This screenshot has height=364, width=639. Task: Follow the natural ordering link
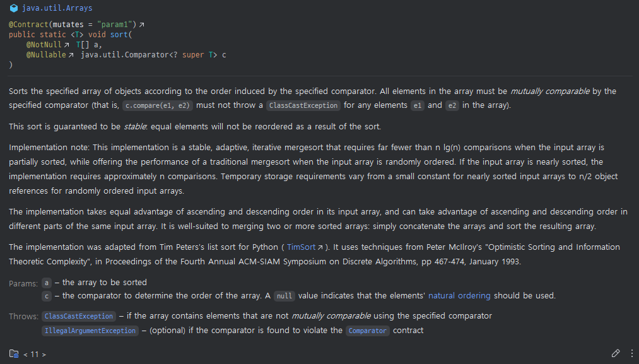[x=459, y=295]
